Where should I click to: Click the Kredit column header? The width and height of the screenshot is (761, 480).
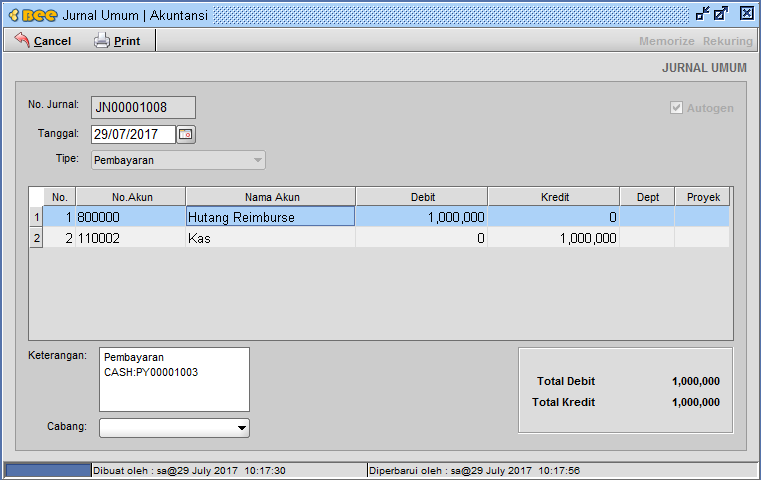pos(554,197)
